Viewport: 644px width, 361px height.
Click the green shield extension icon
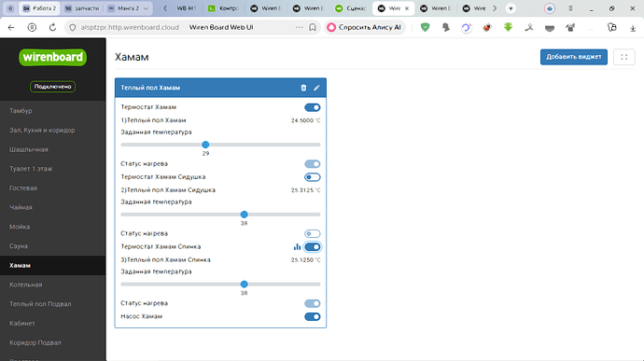[x=425, y=27]
